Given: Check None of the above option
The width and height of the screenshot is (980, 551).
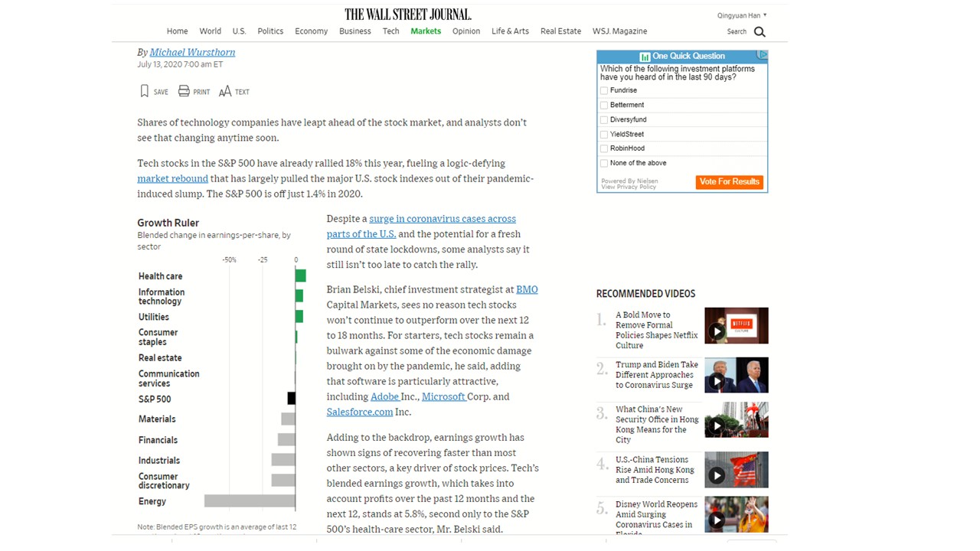Looking at the screenshot, I should (604, 163).
